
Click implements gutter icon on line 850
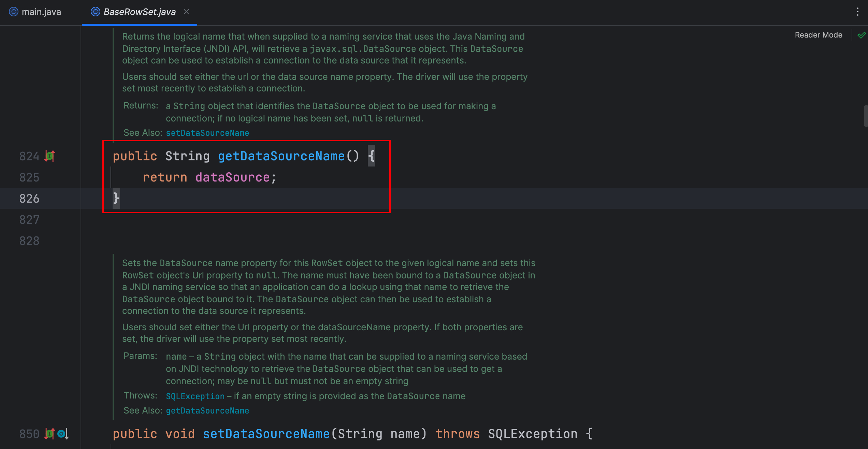point(50,434)
